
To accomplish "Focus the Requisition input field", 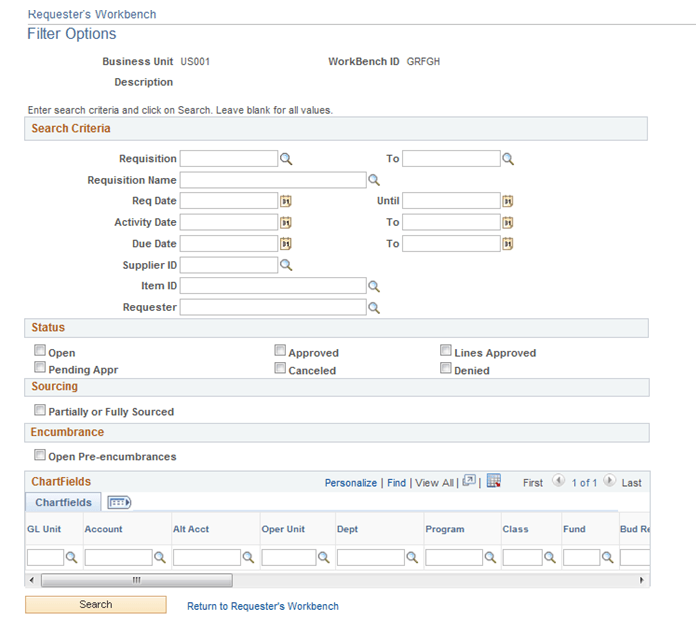I will [x=229, y=159].
